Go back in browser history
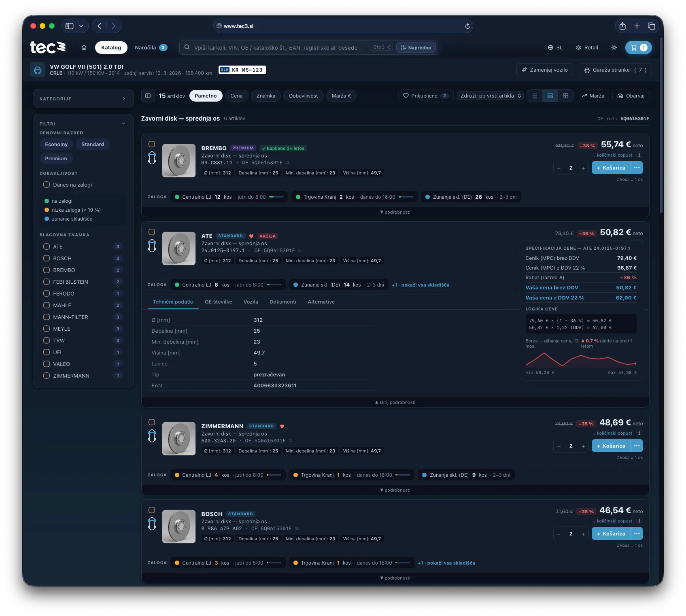 pyautogui.click(x=99, y=26)
